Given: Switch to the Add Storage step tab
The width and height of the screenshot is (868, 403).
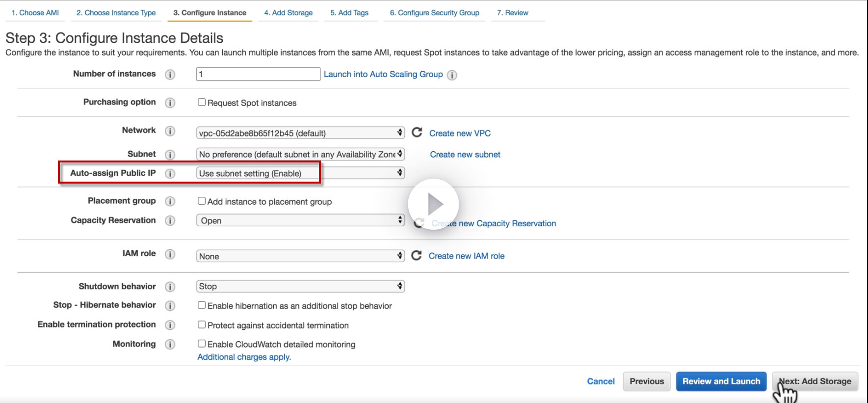Looking at the screenshot, I should point(288,13).
